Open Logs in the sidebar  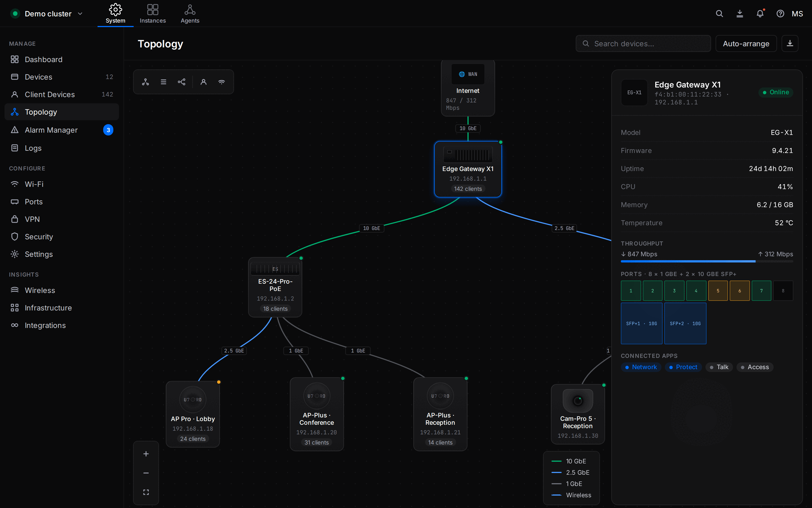click(62, 148)
